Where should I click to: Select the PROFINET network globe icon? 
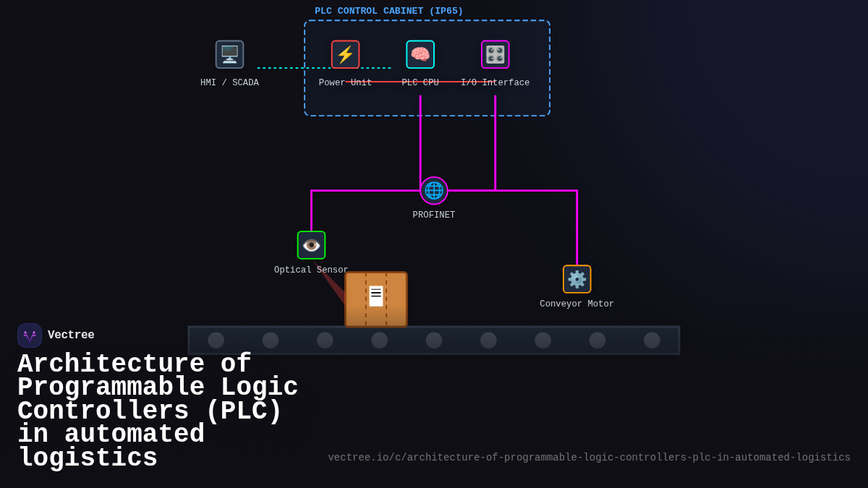pyautogui.click(x=433, y=190)
